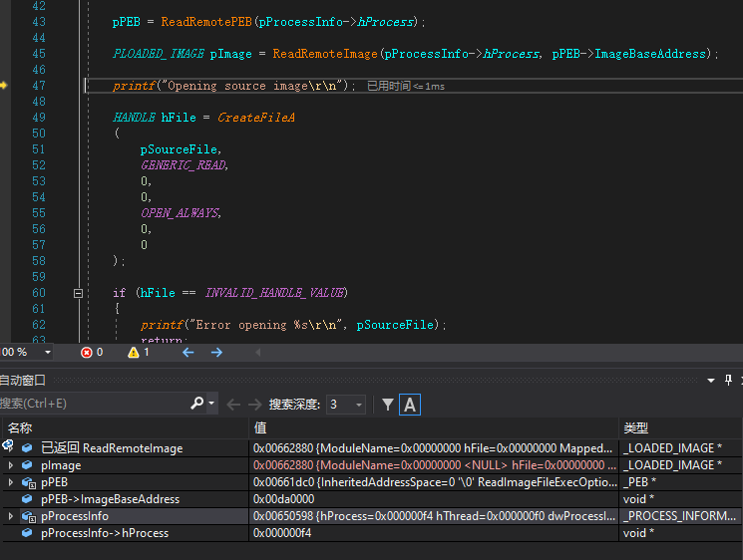Viewport: 743px width, 560px height.
Task: Select the pProcessInfo->hProcess row name
Action: pyautogui.click(x=105, y=533)
